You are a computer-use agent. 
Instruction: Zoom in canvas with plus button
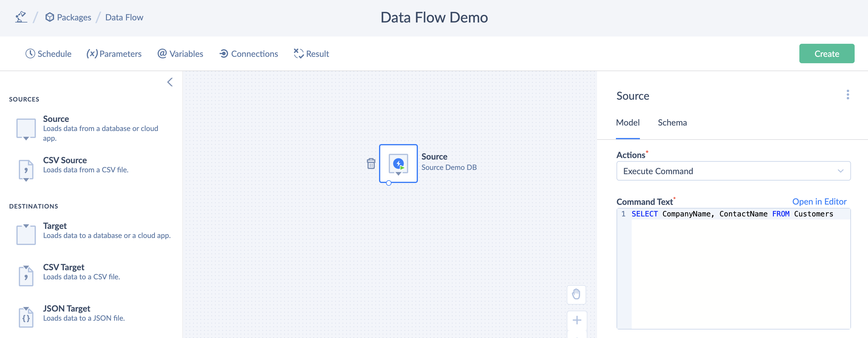(577, 320)
